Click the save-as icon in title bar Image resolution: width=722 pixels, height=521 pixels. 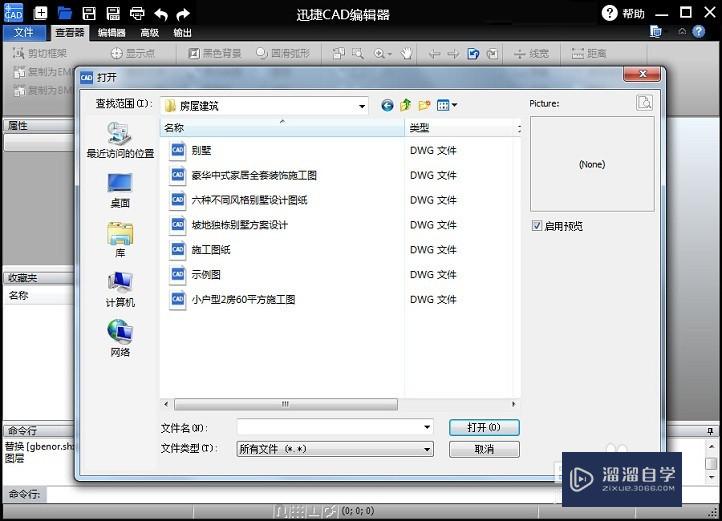coord(113,13)
